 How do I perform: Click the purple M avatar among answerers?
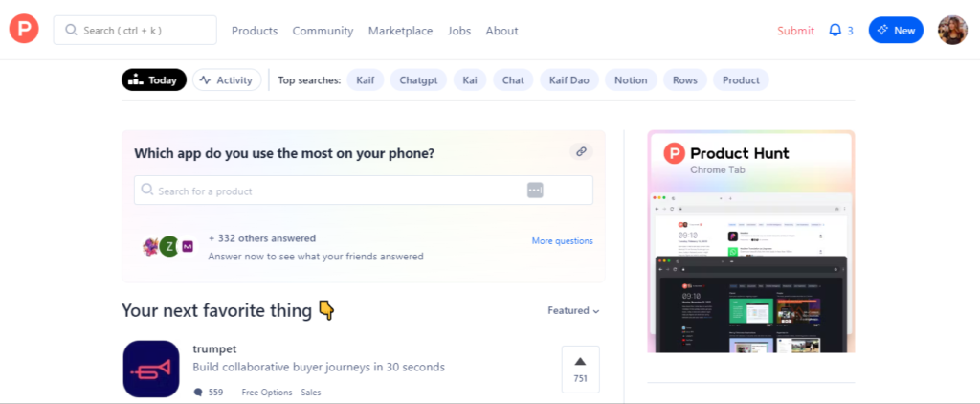pos(188,247)
